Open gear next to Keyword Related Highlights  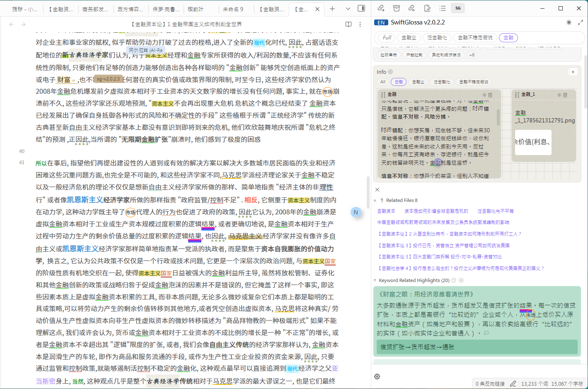(461, 280)
